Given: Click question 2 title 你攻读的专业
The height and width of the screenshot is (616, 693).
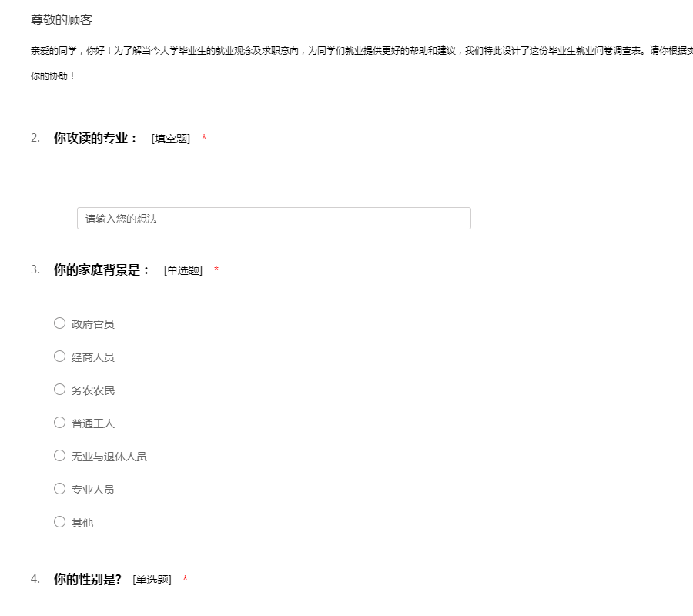Looking at the screenshot, I should click(x=95, y=139).
